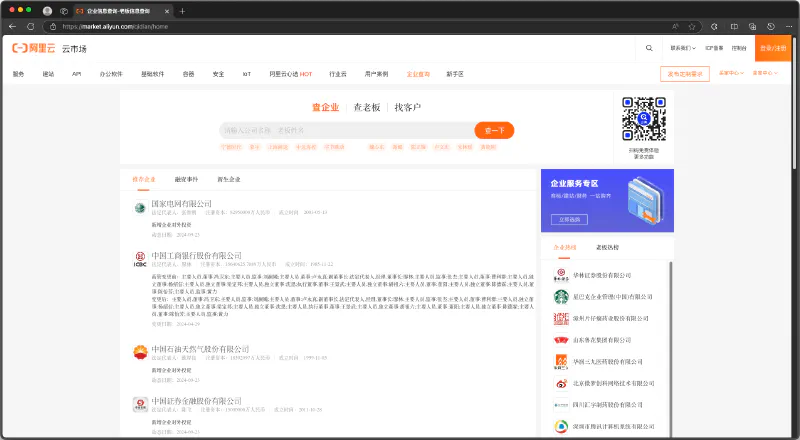Viewport: 800px width, 440px height.
Task: Bookmark the page with the star icon
Action: 692,27
